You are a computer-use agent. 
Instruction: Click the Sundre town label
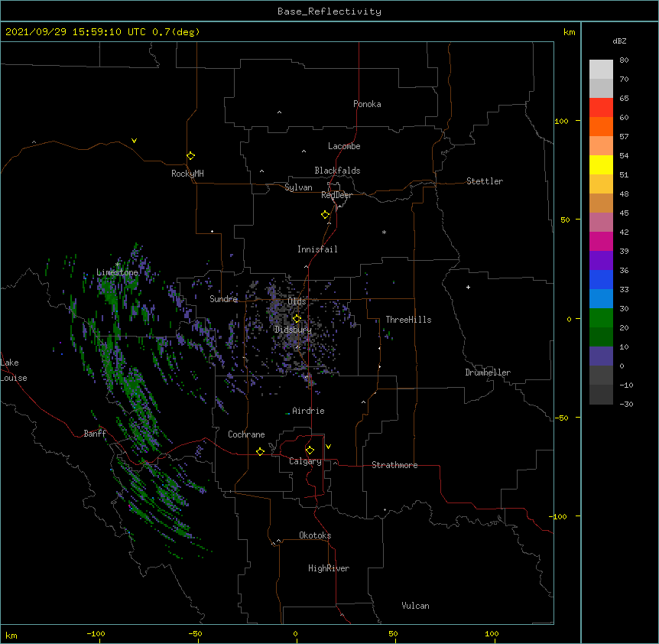pos(223,299)
